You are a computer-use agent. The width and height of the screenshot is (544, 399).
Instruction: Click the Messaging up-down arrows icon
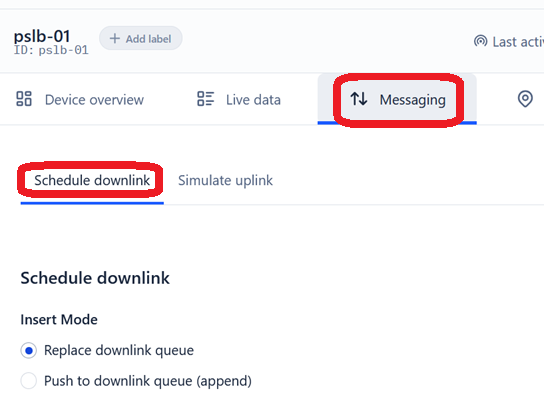click(359, 99)
